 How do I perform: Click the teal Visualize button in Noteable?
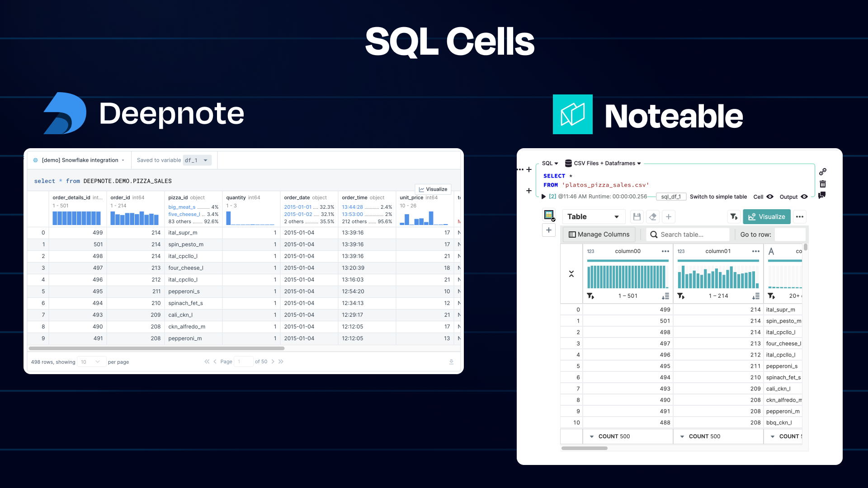(767, 216)
